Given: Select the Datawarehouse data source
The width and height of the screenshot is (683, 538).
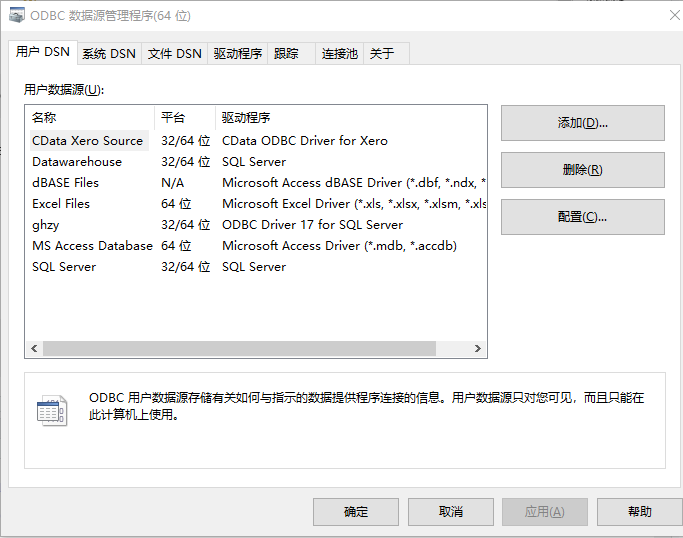Looking at the screenshot, I should click(x=77, y=162).
